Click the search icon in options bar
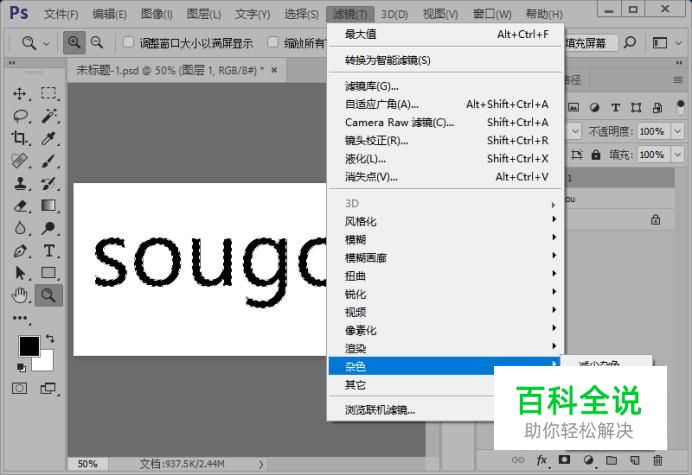This screenshot has height=475, width=692. click(x=630, y=42)
